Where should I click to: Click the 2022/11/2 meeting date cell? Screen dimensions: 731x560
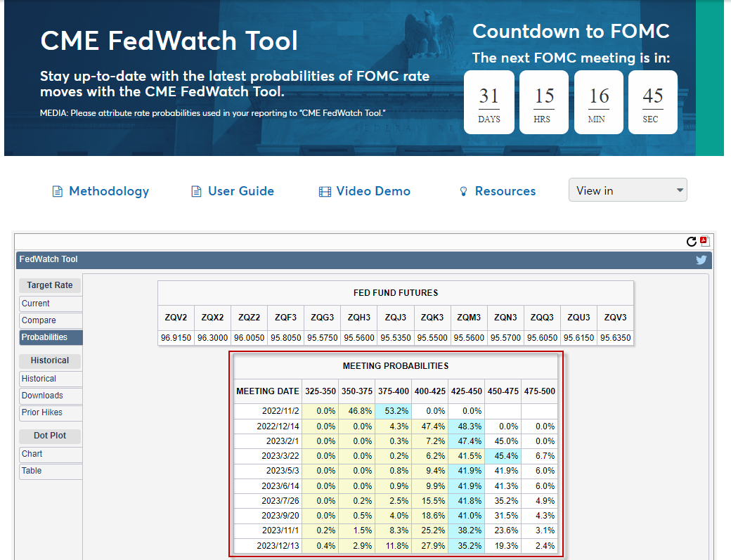[268, 411]
